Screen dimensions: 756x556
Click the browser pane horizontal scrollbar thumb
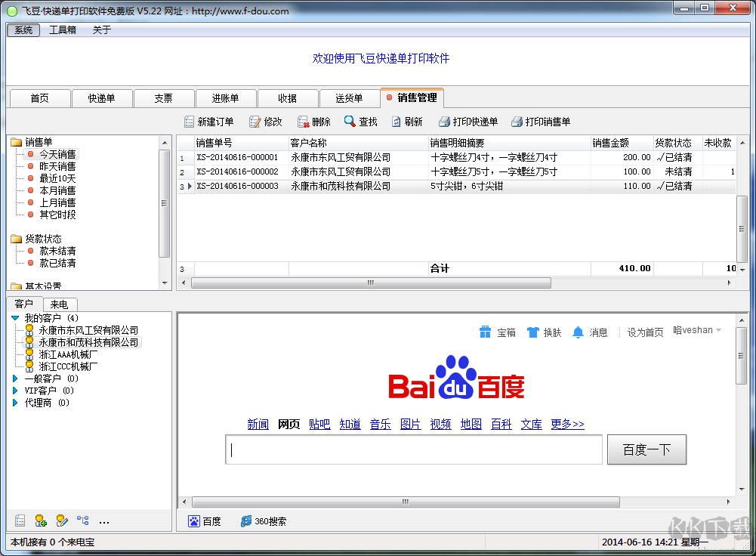click(406, 502)
